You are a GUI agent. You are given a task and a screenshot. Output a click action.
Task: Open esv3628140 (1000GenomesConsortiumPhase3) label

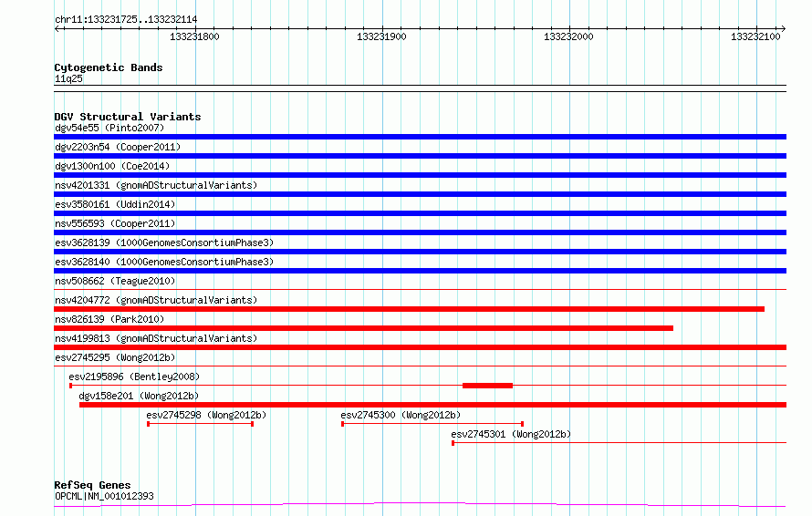[164, 262]
